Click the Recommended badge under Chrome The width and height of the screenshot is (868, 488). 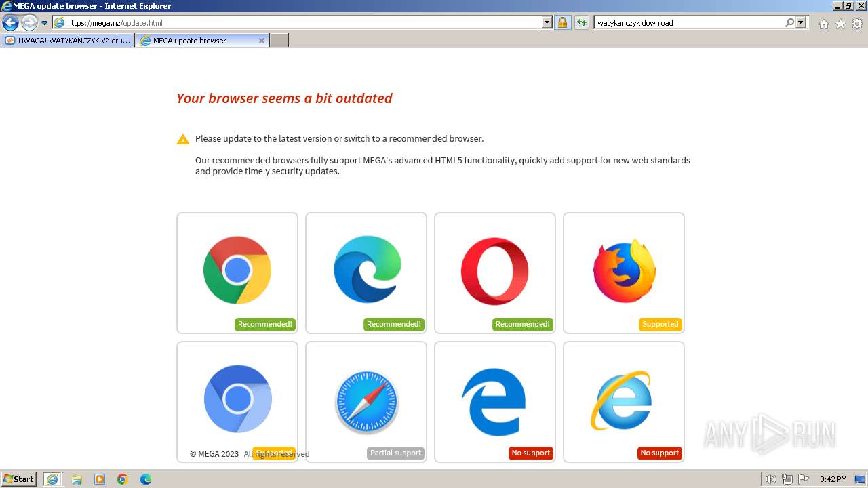click(265, 324)
